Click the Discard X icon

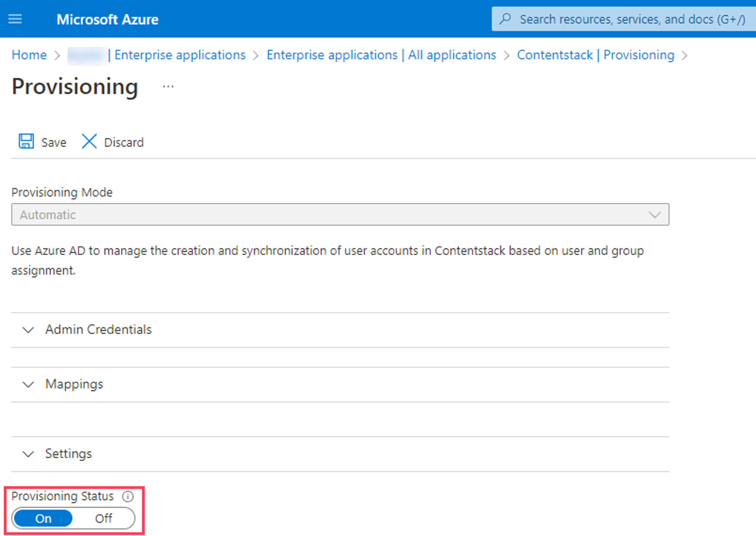point(89,141)
